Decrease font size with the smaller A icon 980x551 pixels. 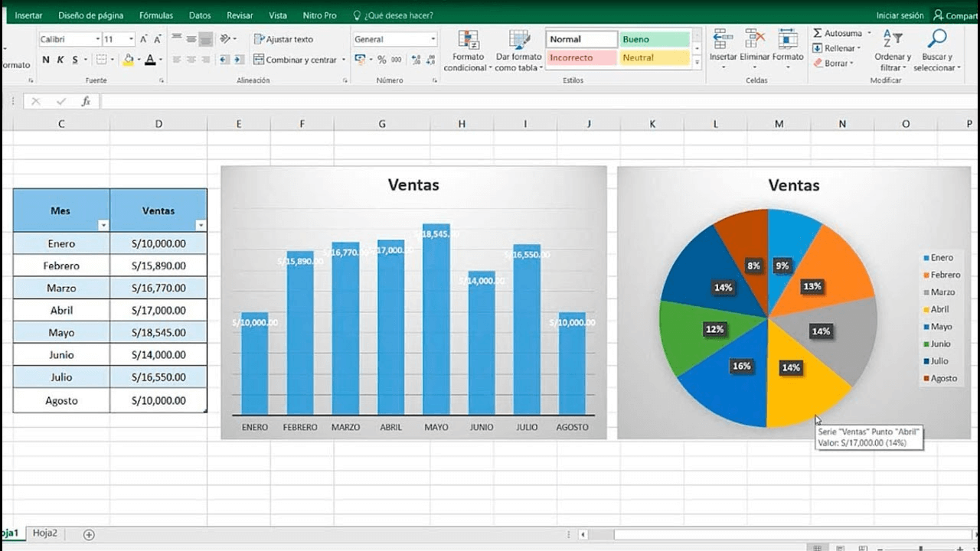[158, 39]
